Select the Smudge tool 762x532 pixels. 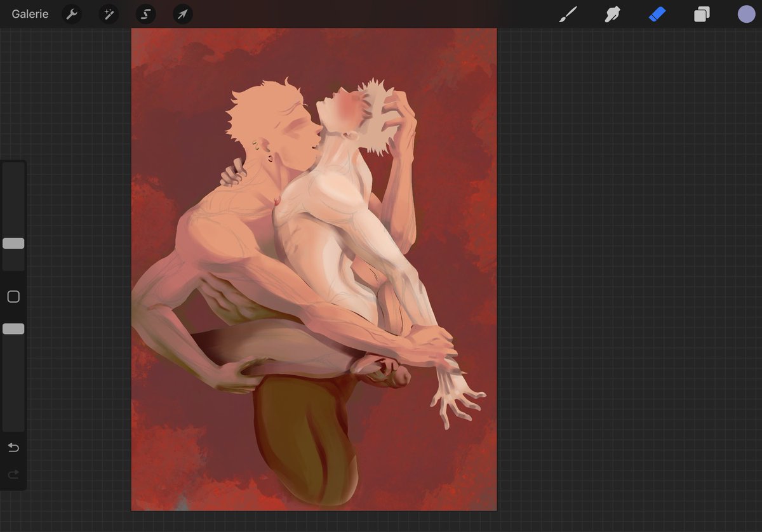click(612, 14)
